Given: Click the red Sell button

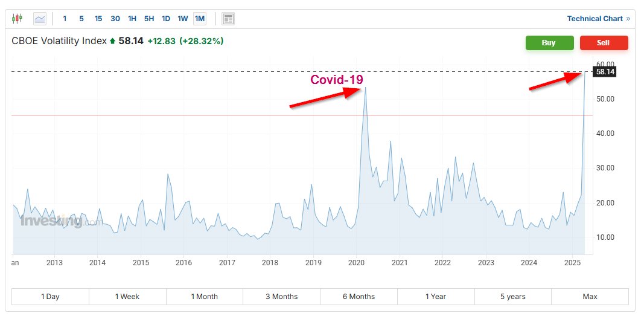Looking at the screenshot, I should (604, 43).
